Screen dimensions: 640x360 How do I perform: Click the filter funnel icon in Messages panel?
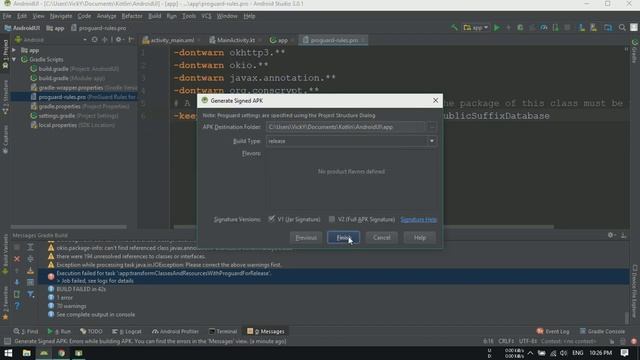click(31, 294)
